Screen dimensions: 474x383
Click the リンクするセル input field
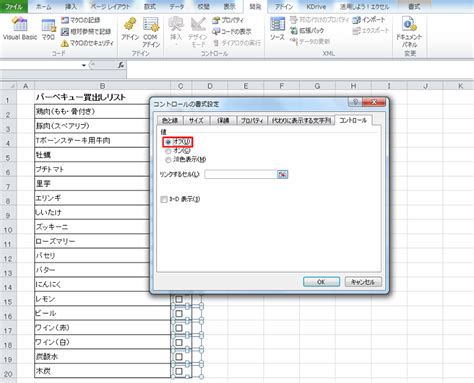[x=240, y=174]
